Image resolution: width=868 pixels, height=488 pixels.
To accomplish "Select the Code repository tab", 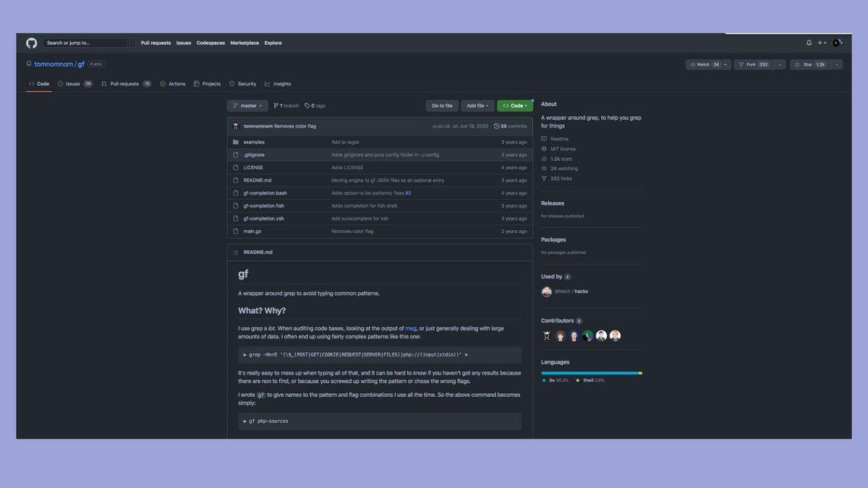I will click(x=39, y=84).
